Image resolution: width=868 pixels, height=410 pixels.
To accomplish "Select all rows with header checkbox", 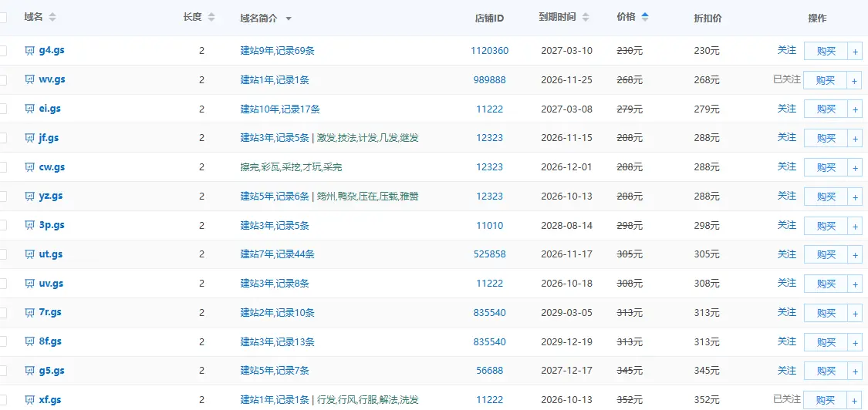I will tap(2, 18).
